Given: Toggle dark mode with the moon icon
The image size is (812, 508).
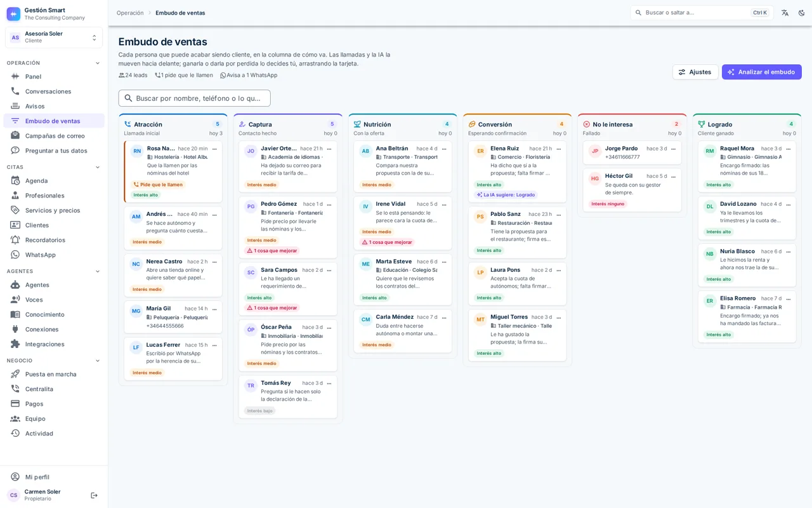Looking at the screenshot, I should click(x=801, y=13).
